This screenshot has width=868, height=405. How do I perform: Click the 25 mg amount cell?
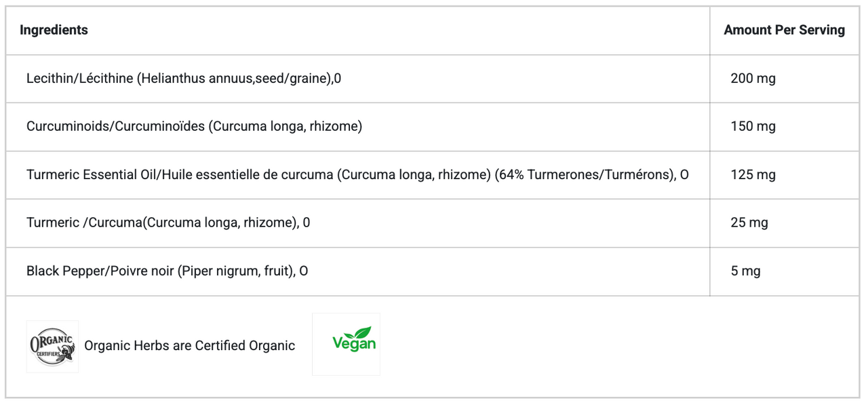749,223
